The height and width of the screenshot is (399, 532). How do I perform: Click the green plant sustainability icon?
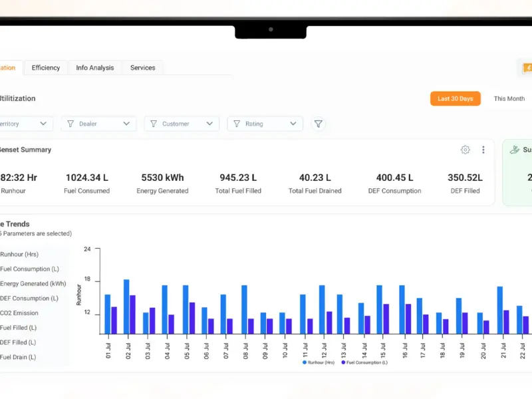coord(514,150)
